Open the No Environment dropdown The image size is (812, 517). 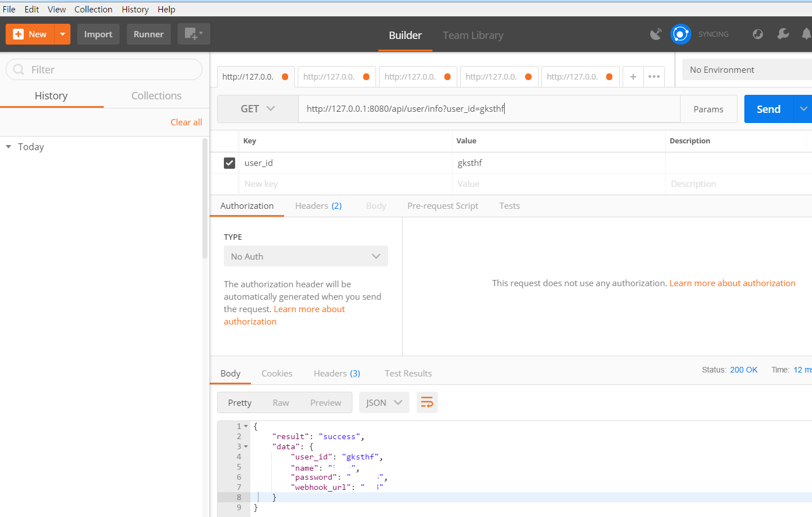coord(747,69)
